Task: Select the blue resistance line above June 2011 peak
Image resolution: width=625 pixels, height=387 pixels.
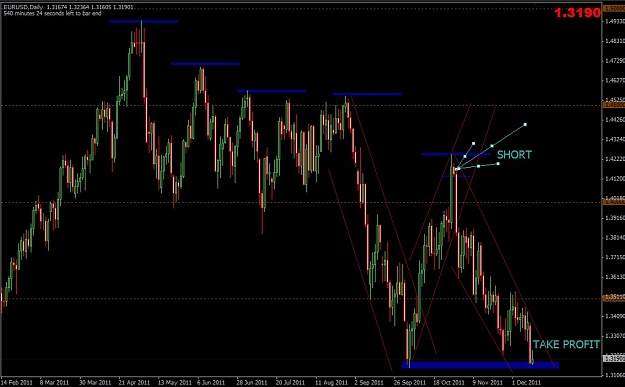Action: 205,64
